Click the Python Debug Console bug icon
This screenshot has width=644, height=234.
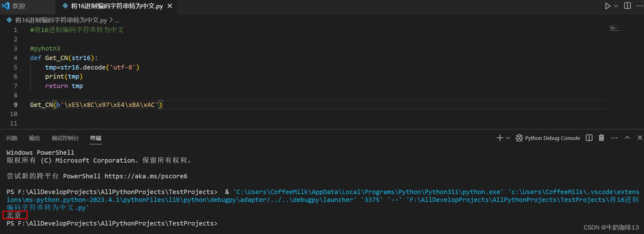click(x=519, y=138)
